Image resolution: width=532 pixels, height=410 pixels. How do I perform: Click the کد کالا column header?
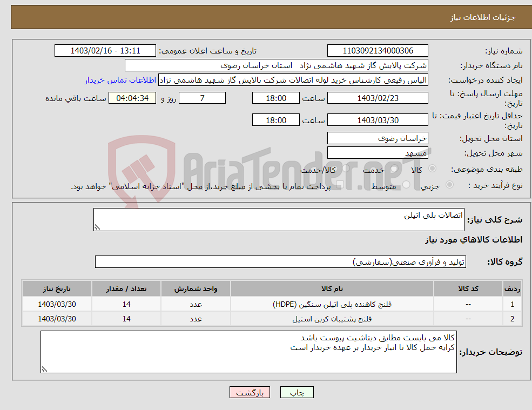click(x=468, y=289)
